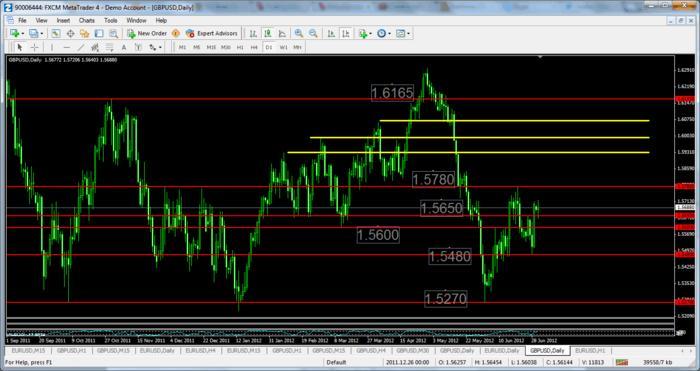Screen dimensions: 700x371
Task: Open a new chart with the toolbar icon
Action: coord(14,33)
